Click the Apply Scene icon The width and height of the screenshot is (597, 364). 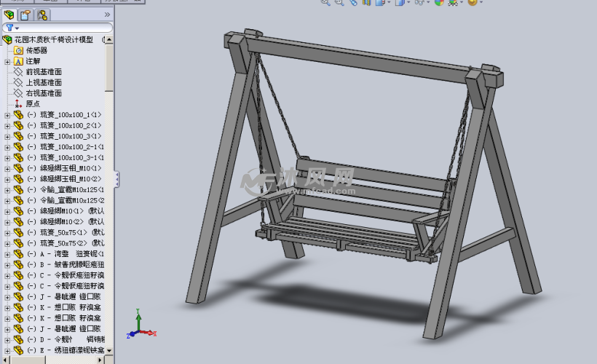pos(453,2)
